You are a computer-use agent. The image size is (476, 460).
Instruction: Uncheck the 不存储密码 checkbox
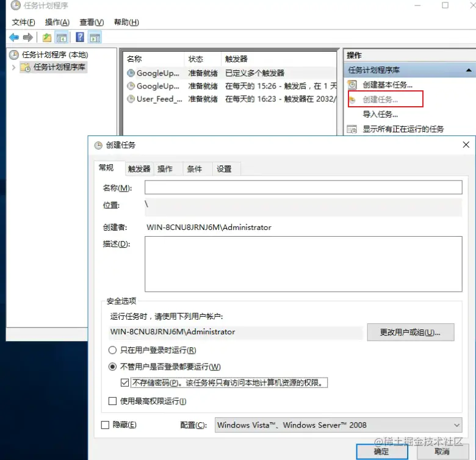click(124, 383)
